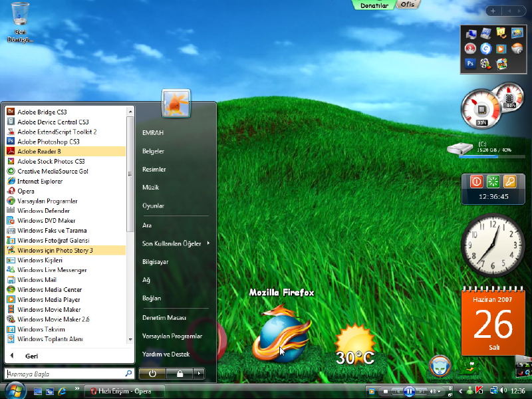Viewport: 532px width, 399px height.
Task: Open Belgeler in the Start menu
Action: [154, 152]
